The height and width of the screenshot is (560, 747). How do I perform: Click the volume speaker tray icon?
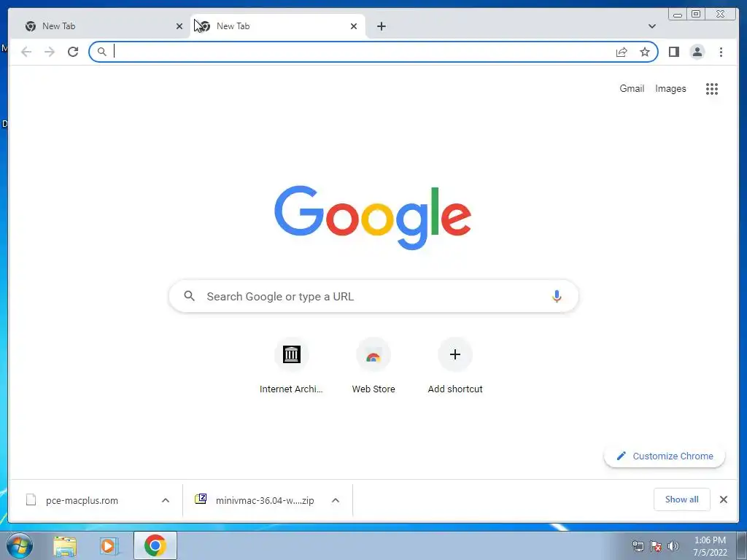tap(673, 546)
